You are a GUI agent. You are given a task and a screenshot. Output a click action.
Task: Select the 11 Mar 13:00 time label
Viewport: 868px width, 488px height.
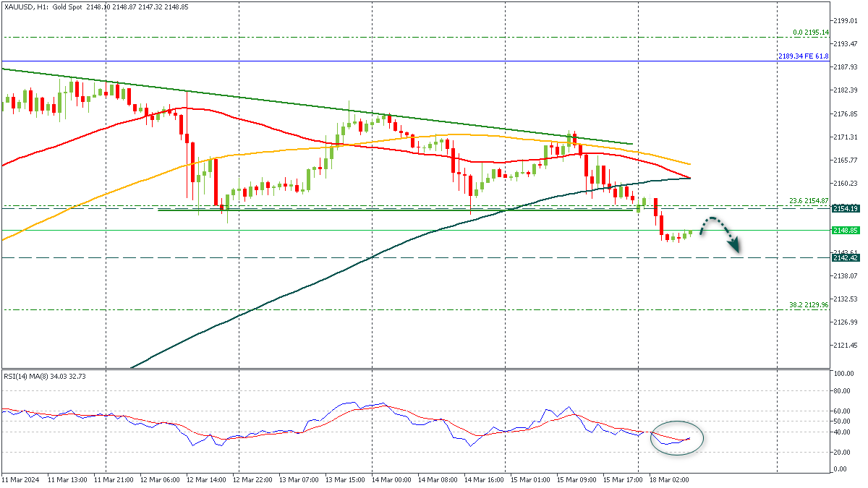(x=67, y=479)
